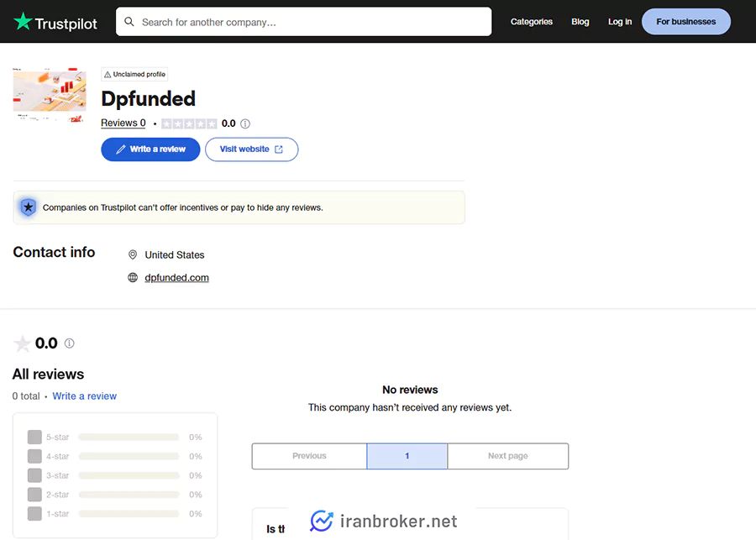Click the Trustpilot star logo
This screenshot has height=540, width=756.
[x=23, y=22]
